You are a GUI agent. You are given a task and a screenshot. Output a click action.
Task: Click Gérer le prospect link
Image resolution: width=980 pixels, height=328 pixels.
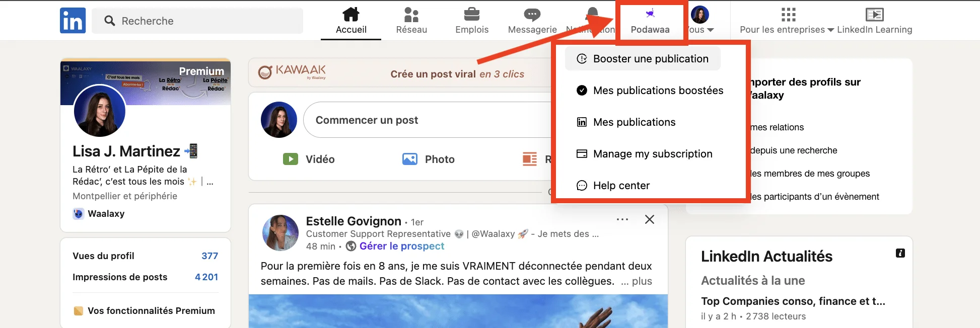tap(402, 246)
